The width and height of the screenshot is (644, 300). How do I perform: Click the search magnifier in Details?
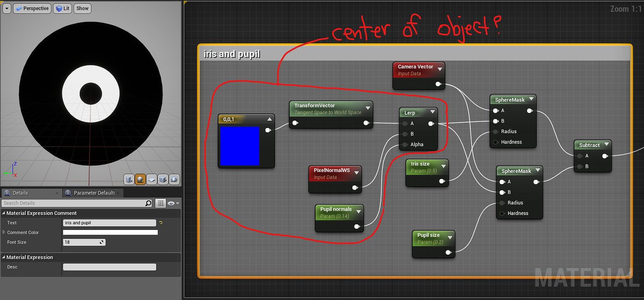pos(148,203)
